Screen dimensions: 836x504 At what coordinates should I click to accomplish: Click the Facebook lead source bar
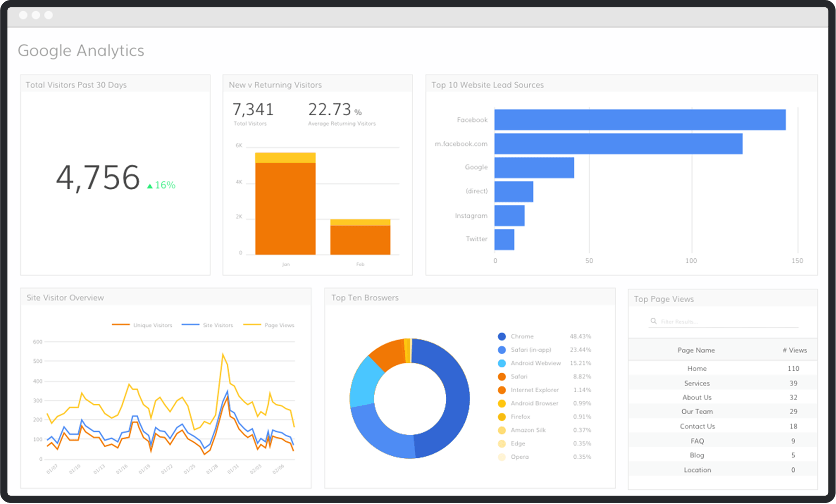pyautogui.click(x=639, y=120)
